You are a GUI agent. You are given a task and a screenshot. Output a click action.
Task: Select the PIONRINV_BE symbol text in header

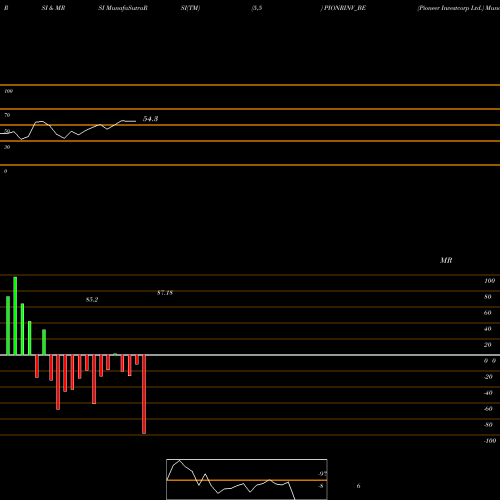pos(345,8)
